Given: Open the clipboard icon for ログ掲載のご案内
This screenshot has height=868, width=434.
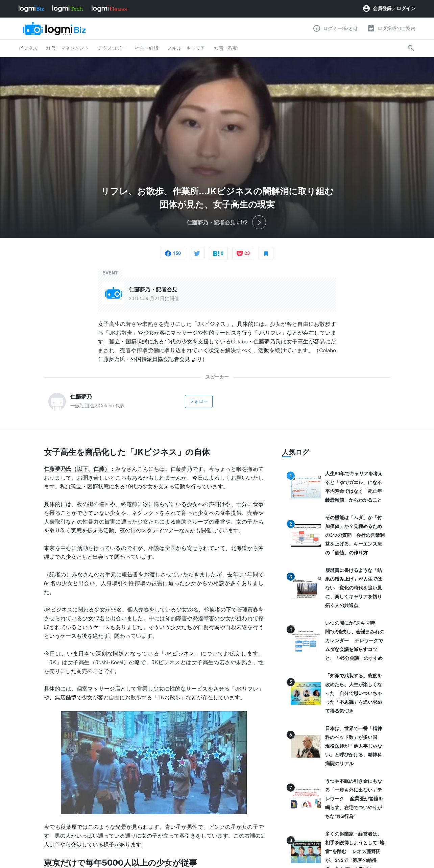Looking at the screenshot, I should (371, 28).
